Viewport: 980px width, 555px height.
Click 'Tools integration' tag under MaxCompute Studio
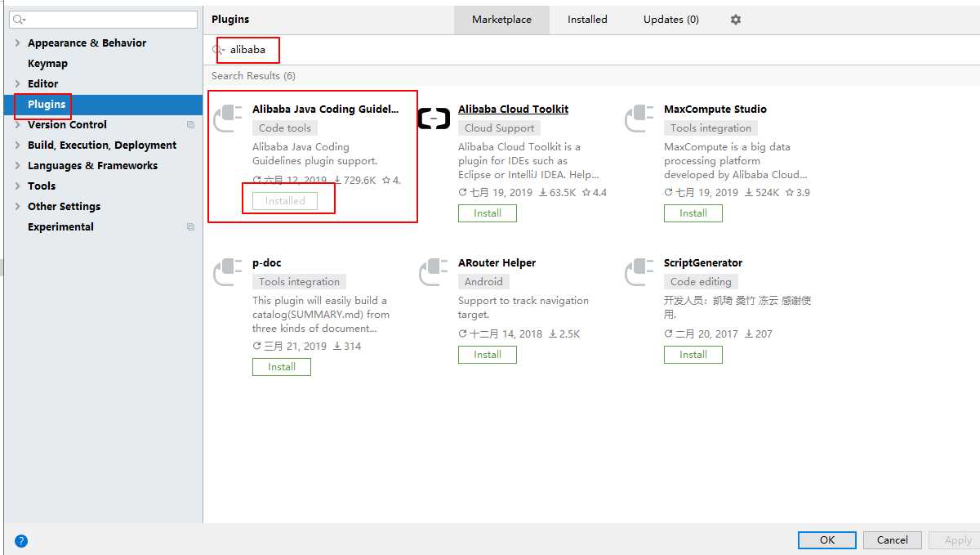(710, 128)
